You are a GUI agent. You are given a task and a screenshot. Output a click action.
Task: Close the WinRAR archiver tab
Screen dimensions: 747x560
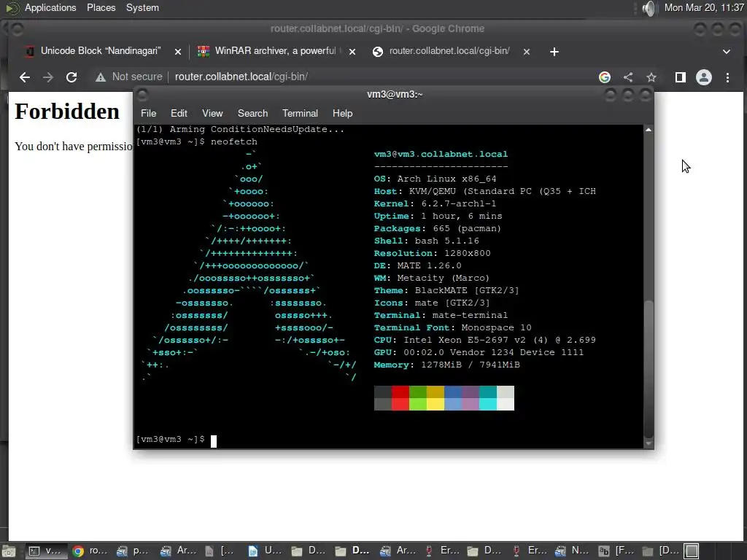352,52
